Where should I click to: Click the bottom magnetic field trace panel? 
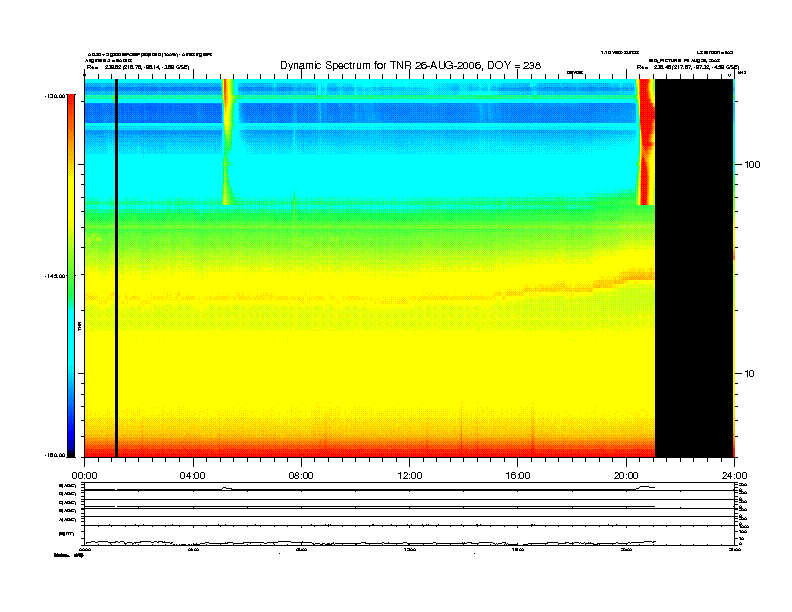(409, 535)
